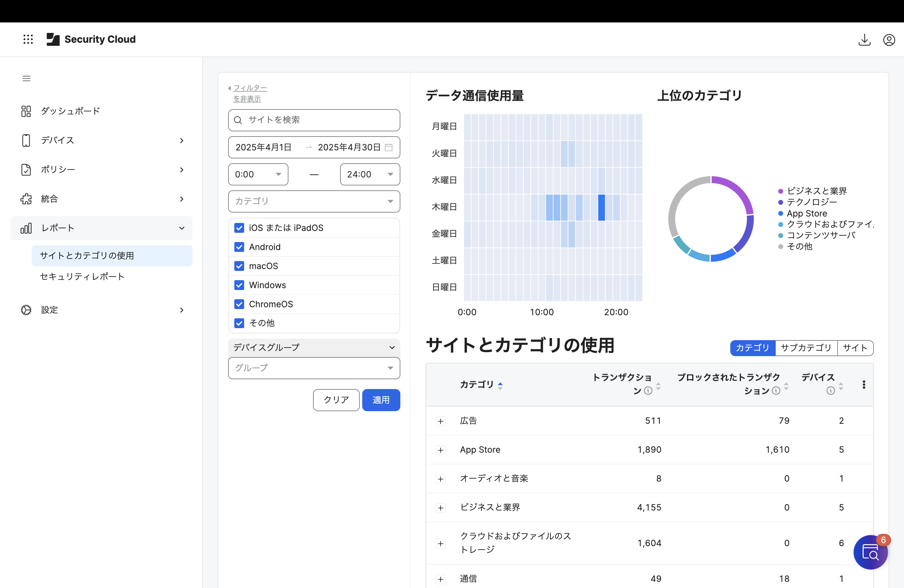This screenshot has width=904, height=588.
Task: Open the date range calendar icon
Action: point(389,147)
